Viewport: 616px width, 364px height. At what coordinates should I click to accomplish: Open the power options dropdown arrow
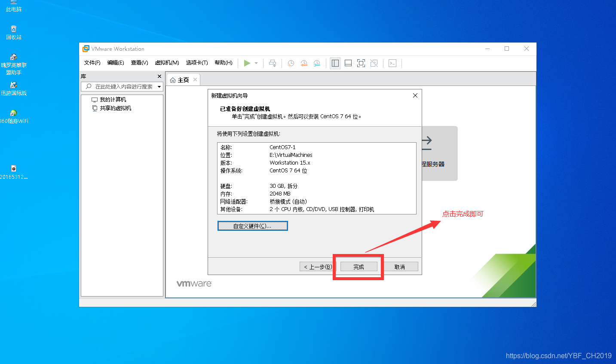pyautogui.click(x=256, y=63)
